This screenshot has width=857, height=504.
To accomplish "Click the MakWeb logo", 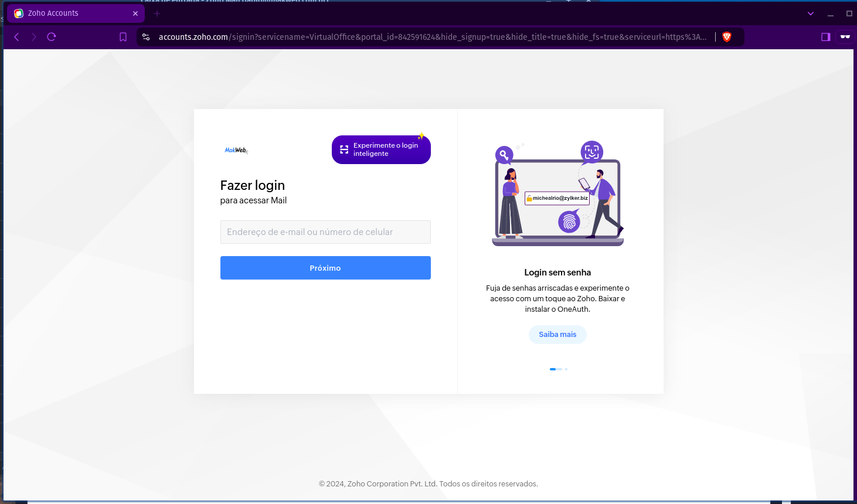I will click(x=236, y=150).
